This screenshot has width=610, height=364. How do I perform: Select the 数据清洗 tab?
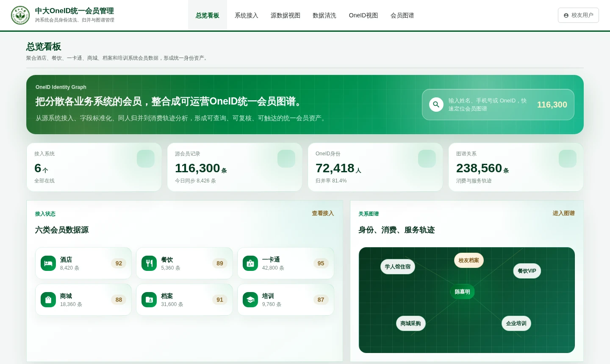point(324,15)
